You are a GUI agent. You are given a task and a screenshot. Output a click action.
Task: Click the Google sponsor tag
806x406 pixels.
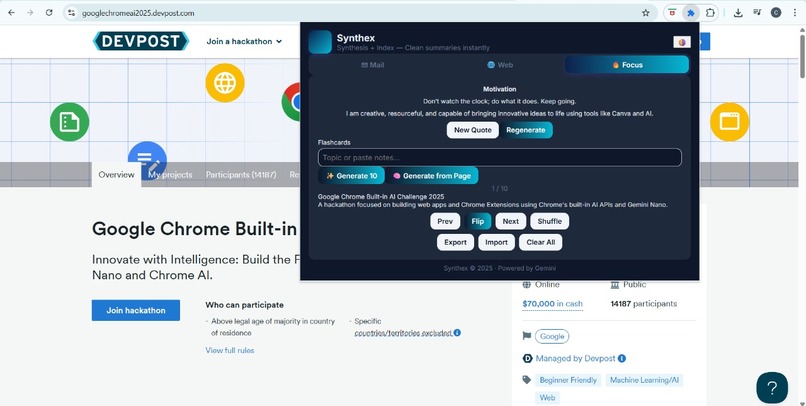(x=552, y=336)
